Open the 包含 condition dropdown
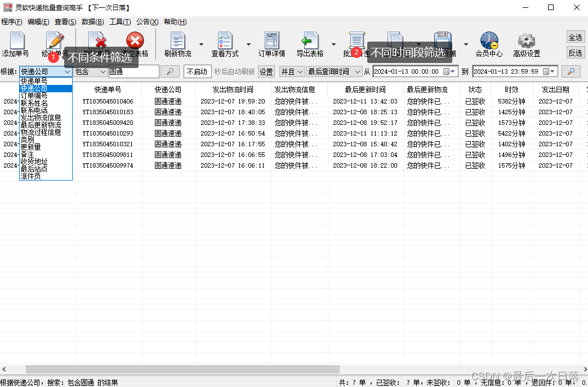The height and width of the screenshot is (387, 588). pos(90,71)
